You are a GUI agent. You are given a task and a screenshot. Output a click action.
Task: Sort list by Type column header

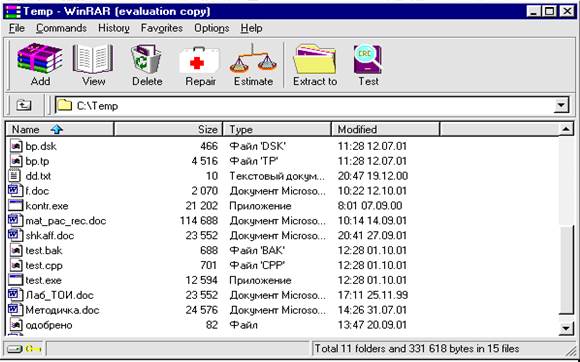277,129
